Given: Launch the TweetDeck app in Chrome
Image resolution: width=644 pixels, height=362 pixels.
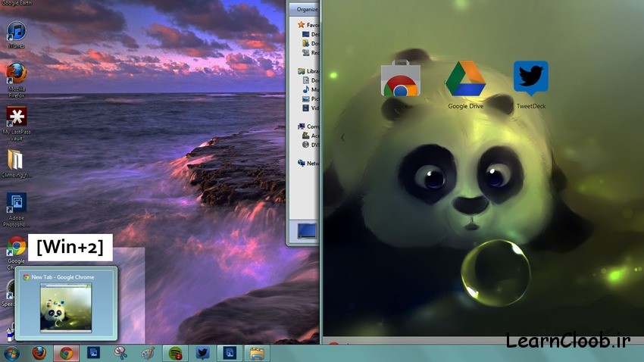Looking at the screenshot, I should pyautogui.click(x=530, y=85).
